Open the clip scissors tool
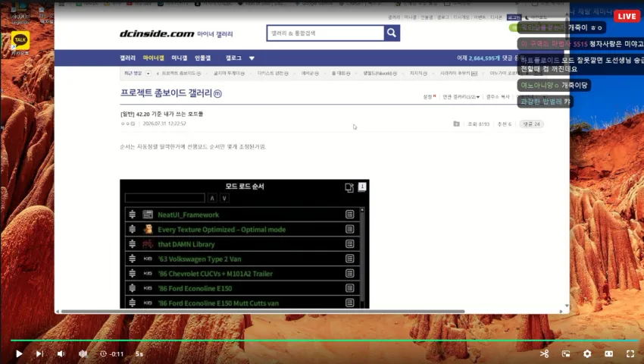The width and height of the screenshot is (644, 364). pyautogui.click(x=544, y=353)
